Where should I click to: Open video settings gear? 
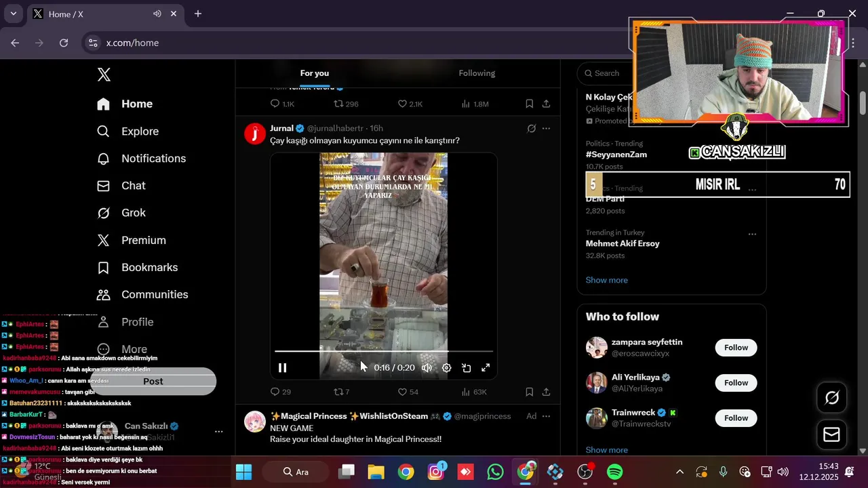446,368
